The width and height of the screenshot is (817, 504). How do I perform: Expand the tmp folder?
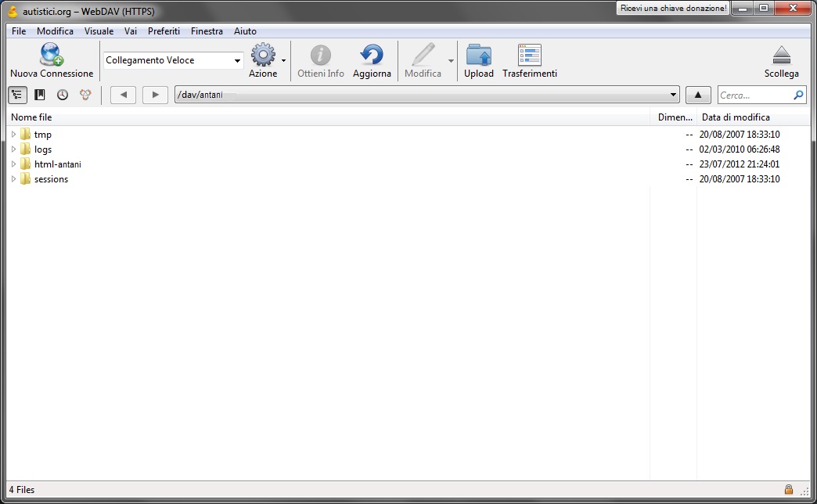click(13, 135)
